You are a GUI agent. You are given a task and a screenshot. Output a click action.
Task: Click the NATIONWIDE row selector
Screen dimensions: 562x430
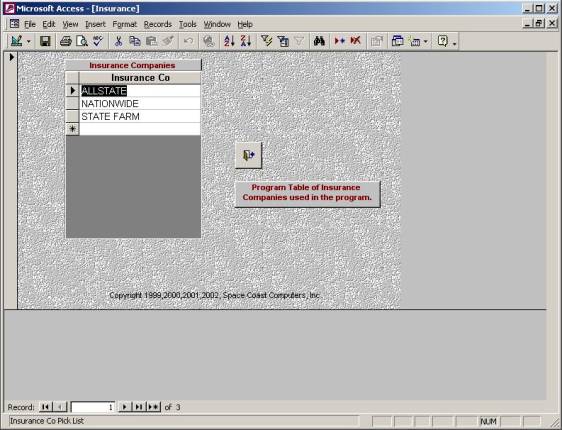[x=72, y=104]
